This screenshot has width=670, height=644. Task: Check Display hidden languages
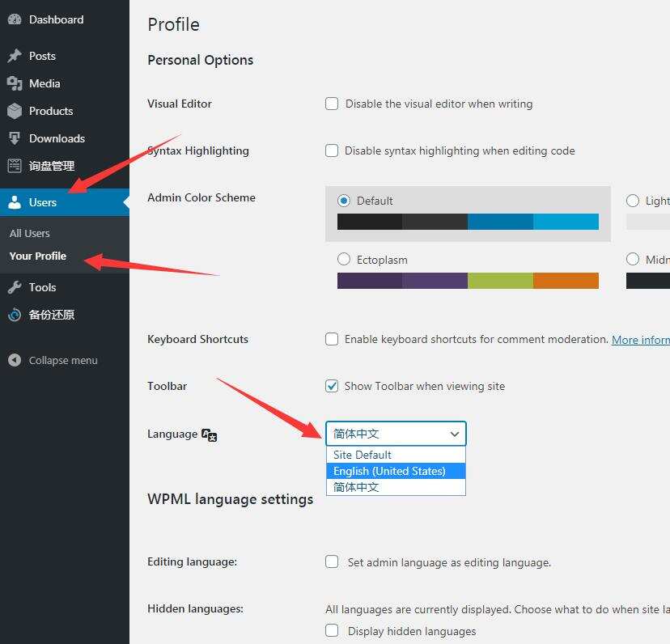[x=332, y=630]
